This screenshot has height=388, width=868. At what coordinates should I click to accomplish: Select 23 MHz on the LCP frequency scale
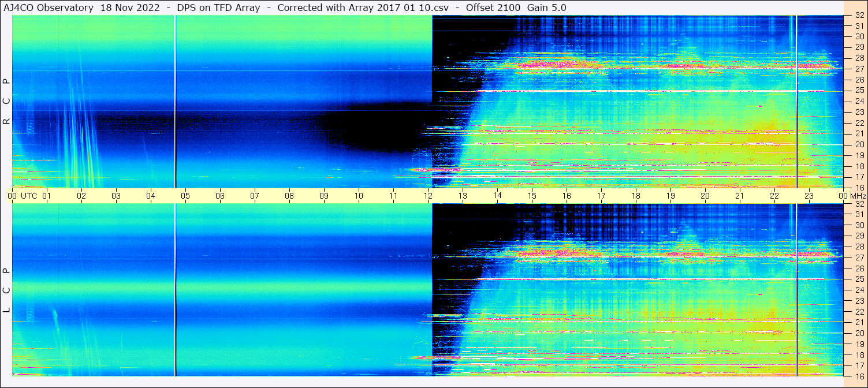click(x=859, y=301)
